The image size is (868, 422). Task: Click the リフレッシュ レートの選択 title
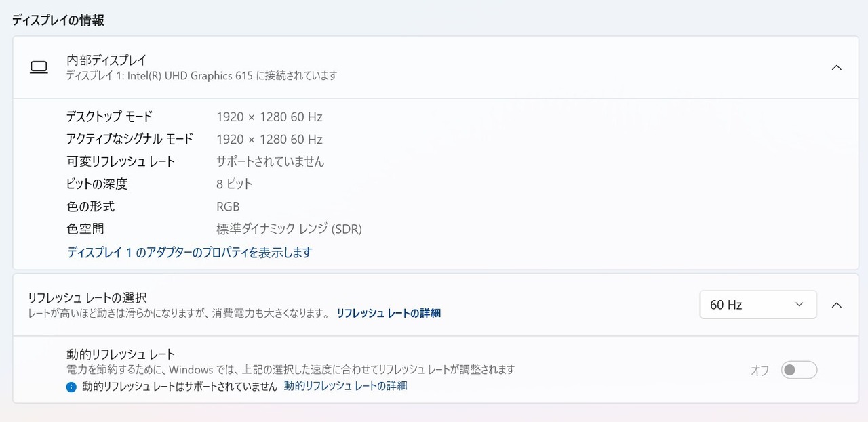pyautogui.click(x=87, y=297)
